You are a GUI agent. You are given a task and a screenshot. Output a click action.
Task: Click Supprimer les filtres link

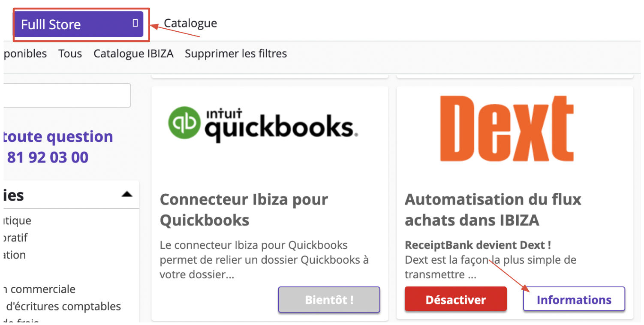point(236,54)
